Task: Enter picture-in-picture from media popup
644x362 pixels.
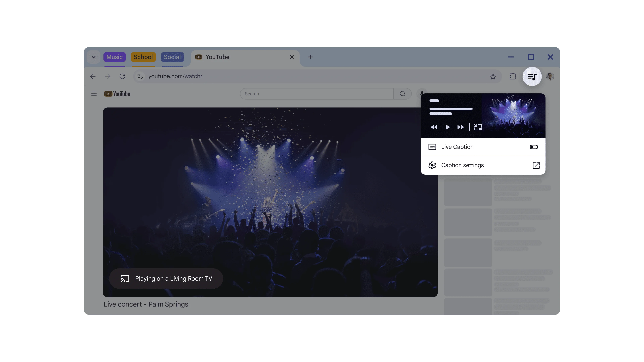Action: [x=478, y=127]
